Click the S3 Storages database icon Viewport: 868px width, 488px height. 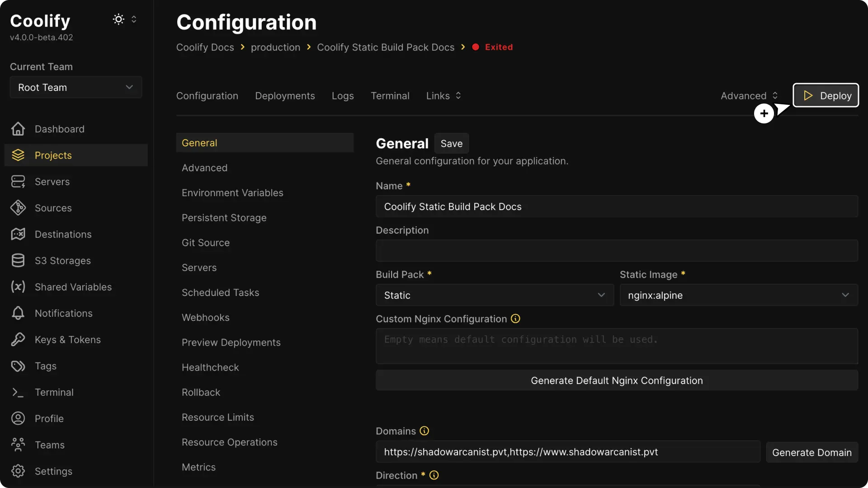[18, 260]
